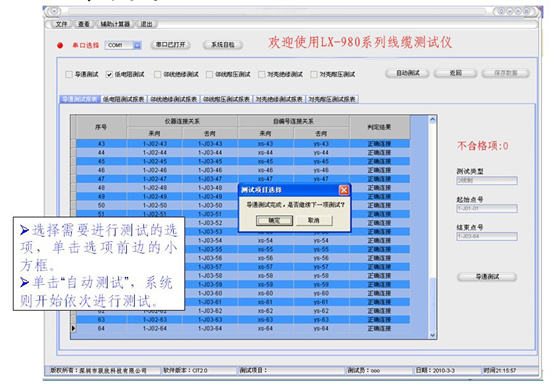This screenshot has height=391, width=558.
Task: Select the cell 1-J02-50
Action: pos(154,205)
